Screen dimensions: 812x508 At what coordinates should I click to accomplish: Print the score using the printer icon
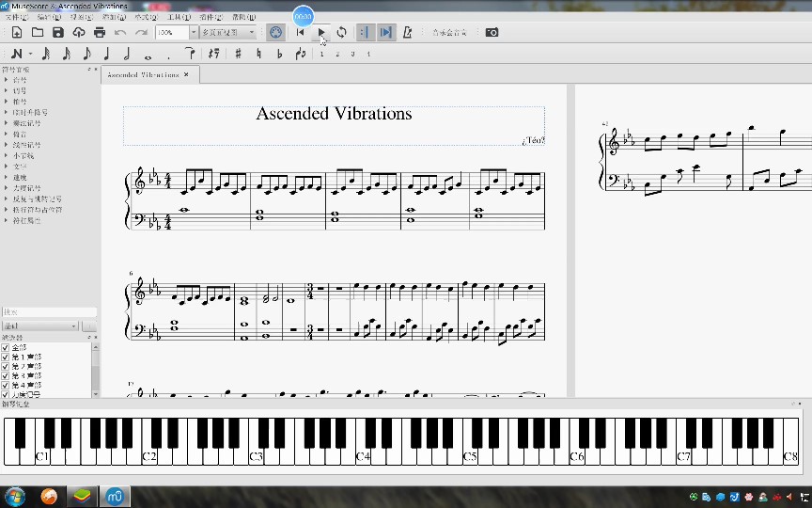click(100, 32)
